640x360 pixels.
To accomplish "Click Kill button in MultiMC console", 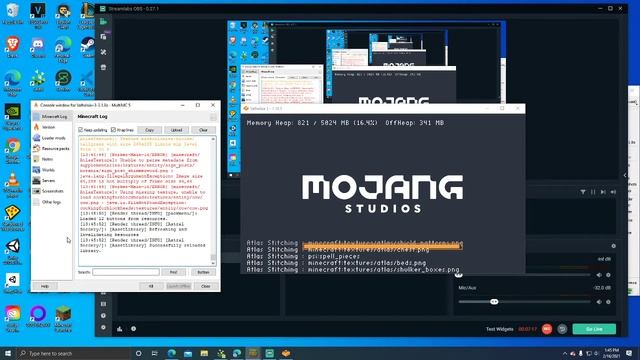I will tap(151, 286).
